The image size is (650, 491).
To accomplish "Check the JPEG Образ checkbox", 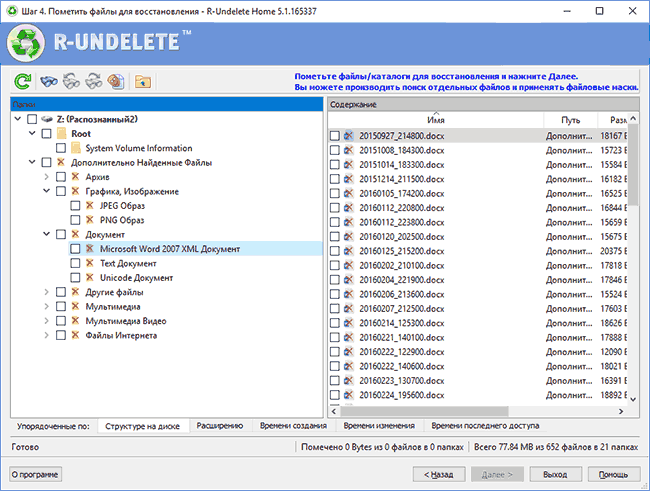I will click(75, 206).
